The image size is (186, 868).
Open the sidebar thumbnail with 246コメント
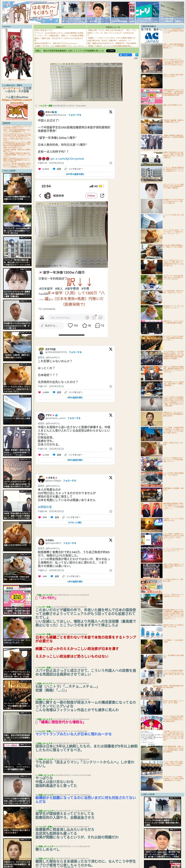(x=17, y=283)
